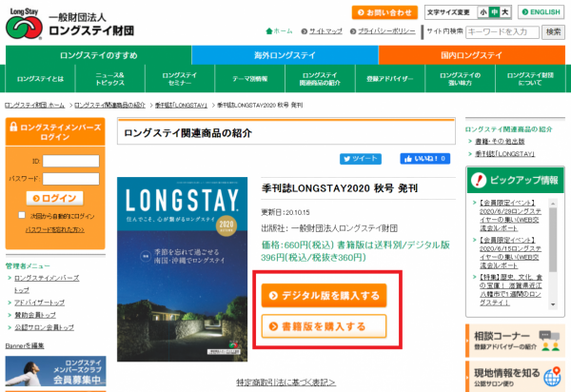
Task: Click the Facebook いいね! button
Action: 424,159
